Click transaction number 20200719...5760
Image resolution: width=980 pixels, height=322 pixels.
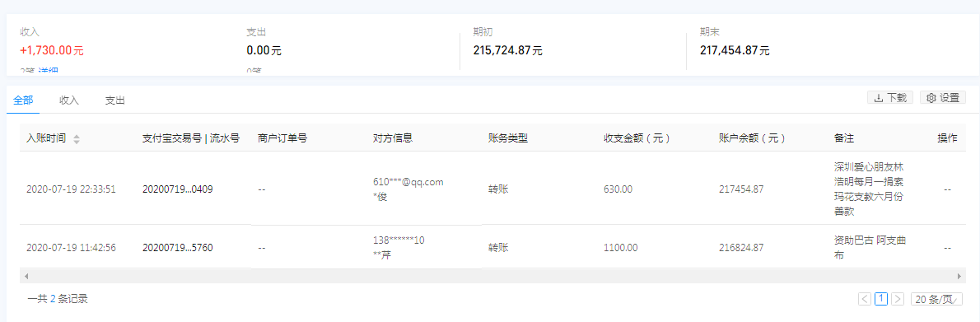pos(178,248)
